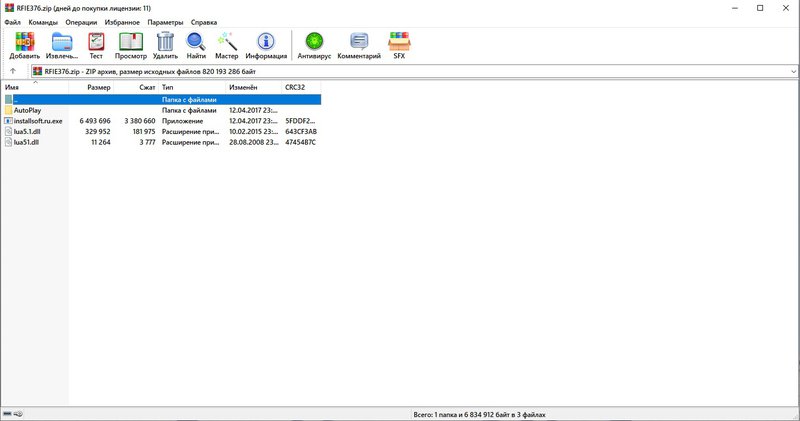Screen dimensions: 800x421
Task: Open the Найти search tool
Action: 196,41
